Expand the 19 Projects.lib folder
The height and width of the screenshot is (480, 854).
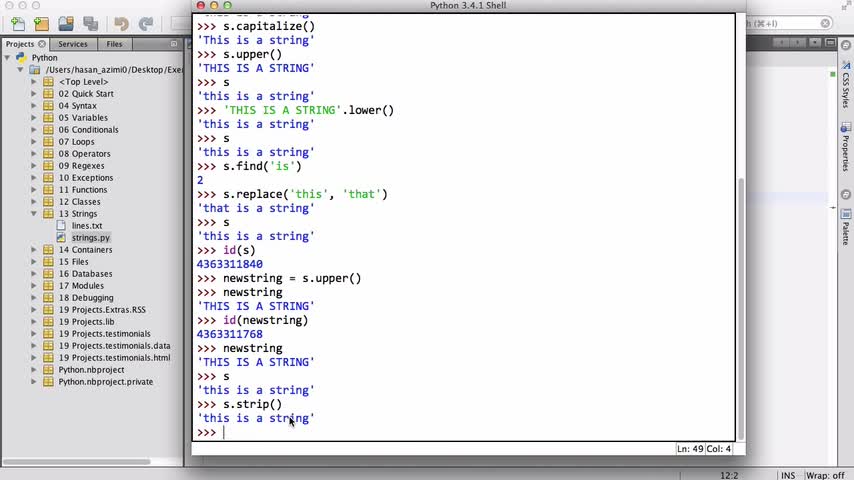(x=34, y=321)
